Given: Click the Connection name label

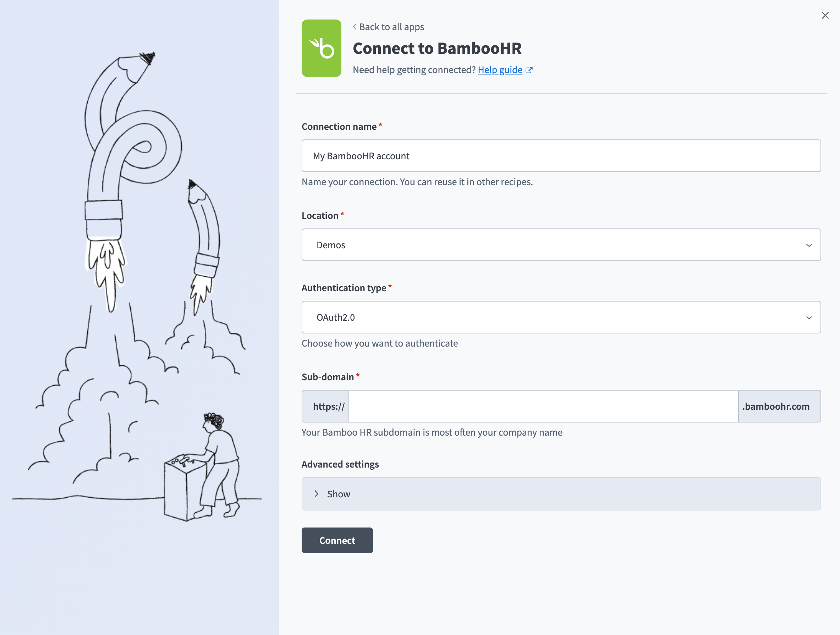Looking at the screenshot, I should [x=339, y=126].
